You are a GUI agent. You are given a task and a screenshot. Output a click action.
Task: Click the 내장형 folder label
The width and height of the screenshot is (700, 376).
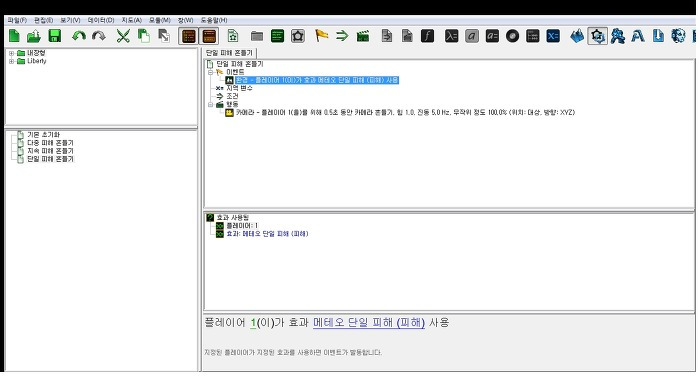coord(36,53)
